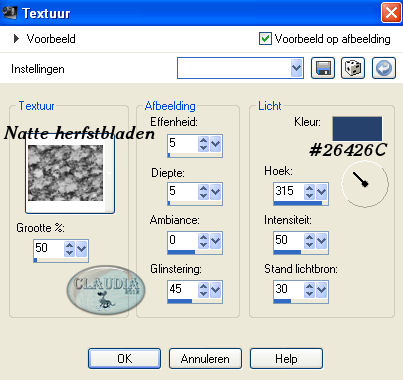Click the Glinstering spin arrows
The width and height of the screenshot is (403, 380).
[x=203, y=290]
